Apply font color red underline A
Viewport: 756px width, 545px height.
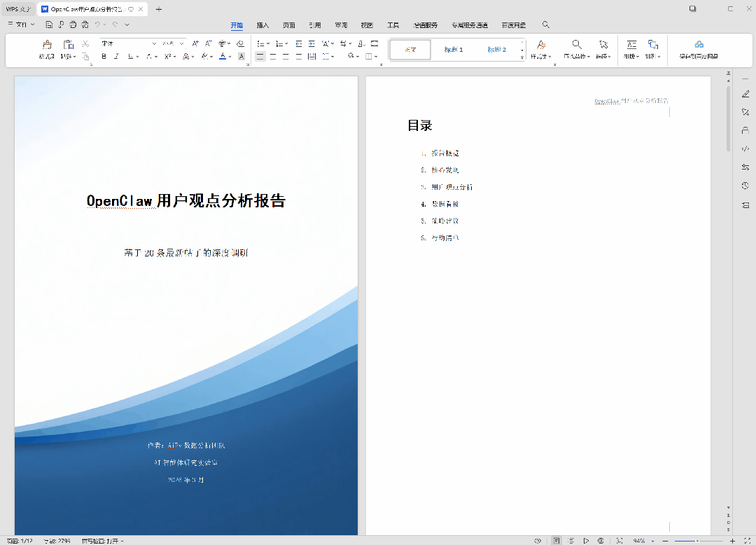223,57
